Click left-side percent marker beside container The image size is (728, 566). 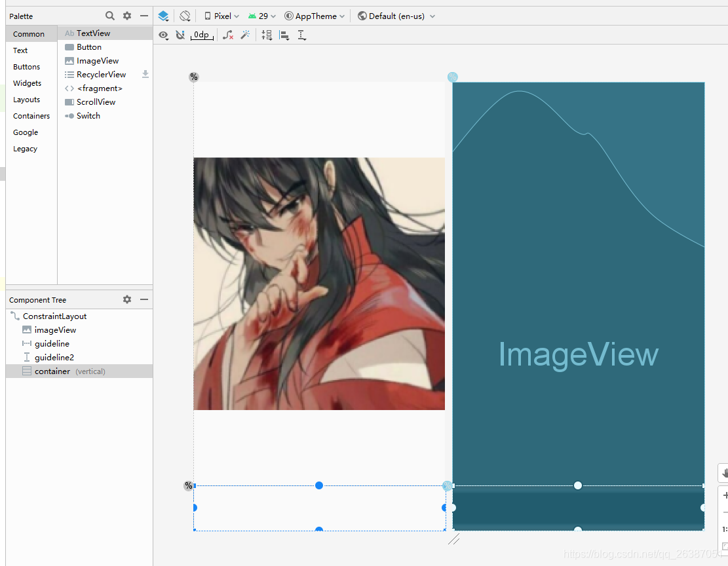(x=189, y=485)
